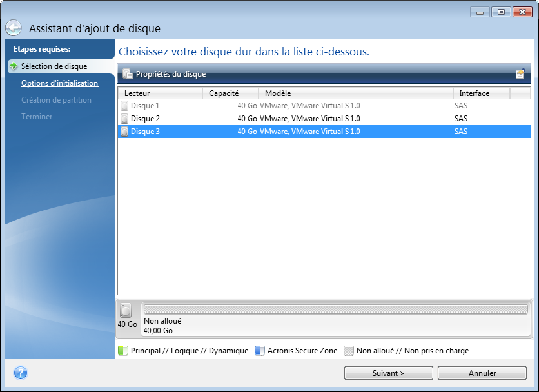Viewport: 539px width, 392px height.
Task: Click the green Principal legend swatch
Action: [x=123, y=351]
